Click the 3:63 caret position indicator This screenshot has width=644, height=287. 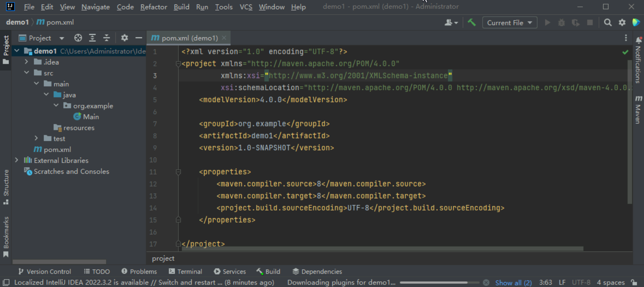[x=545, y=283]
